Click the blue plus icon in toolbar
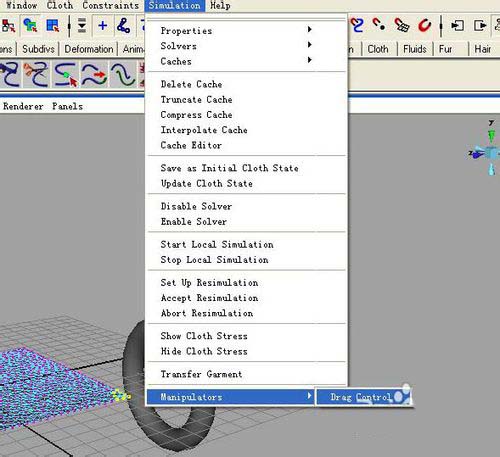The width and height of the screenshot is (500, 457). 103,26
